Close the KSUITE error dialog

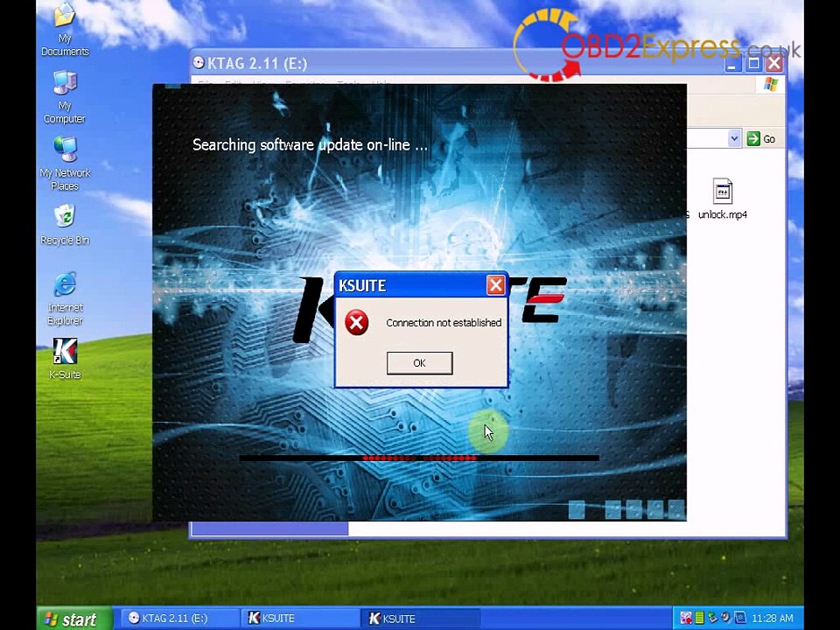tap(495, 285)
